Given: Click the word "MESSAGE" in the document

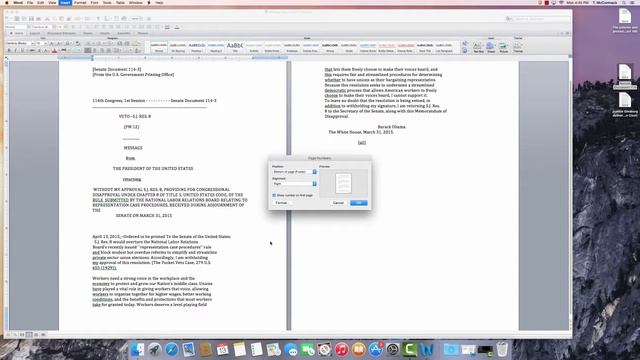Looking at the screenshot, I should tap(133, 148).
